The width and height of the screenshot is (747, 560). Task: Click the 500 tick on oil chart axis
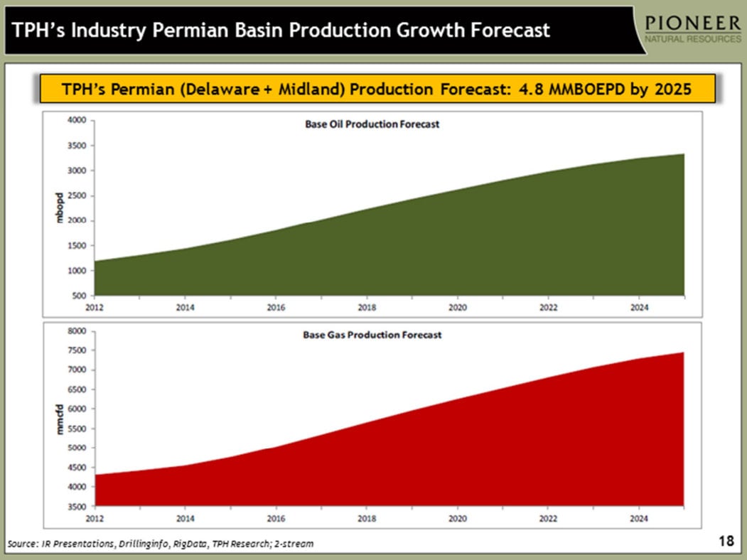(79, 296)
